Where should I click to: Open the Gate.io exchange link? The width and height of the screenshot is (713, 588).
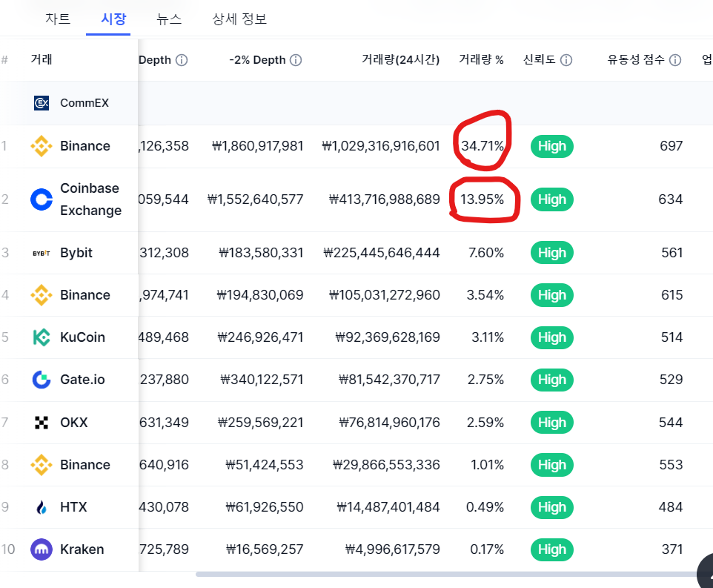82,380
